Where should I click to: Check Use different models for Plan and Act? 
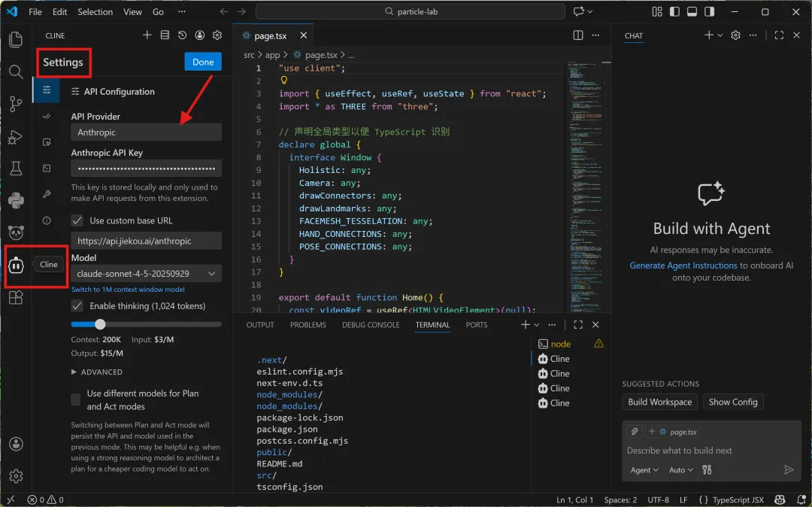(x=76, y=399)
